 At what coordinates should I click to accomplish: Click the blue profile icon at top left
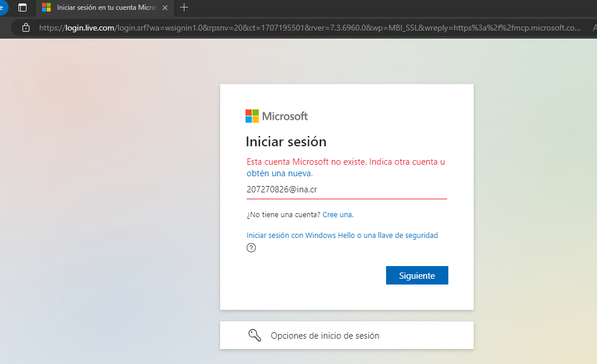[3, 8]
